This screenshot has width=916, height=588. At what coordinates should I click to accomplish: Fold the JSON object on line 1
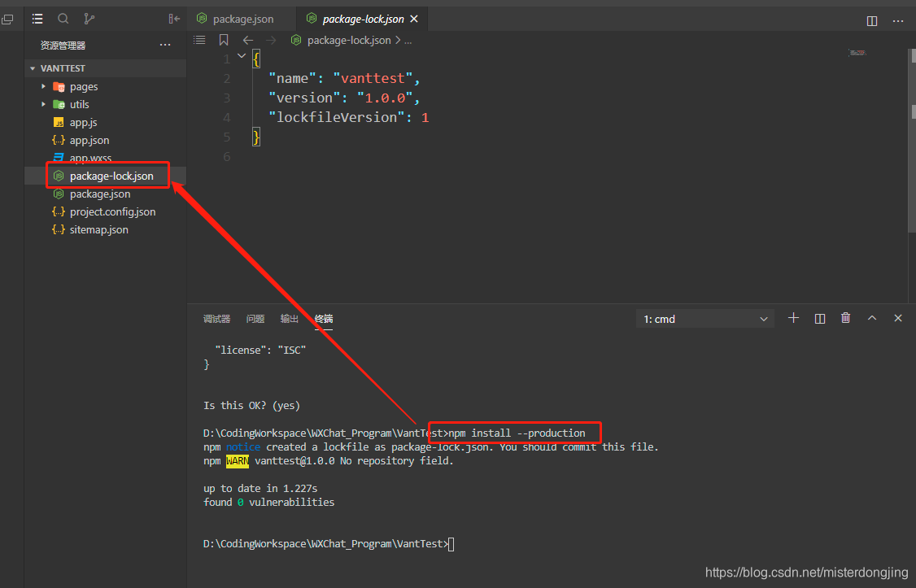pyautogui.click(x=242, y=56)
